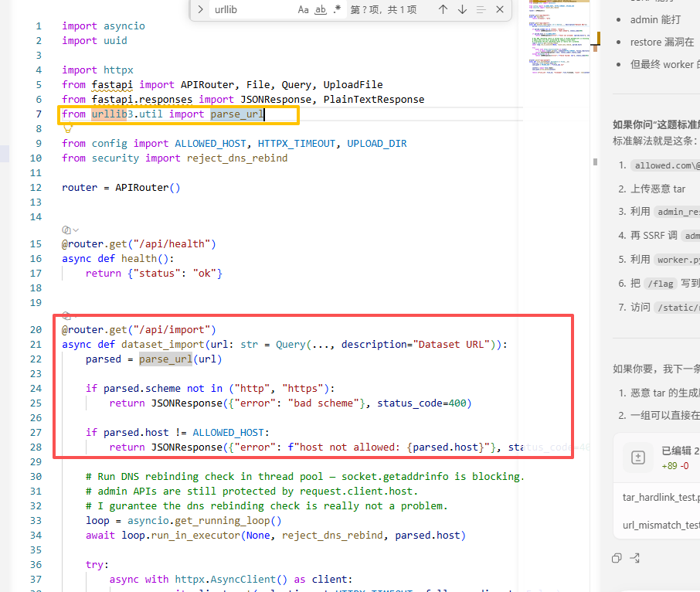Screen dimensions: 700x592
Task: Copy the chat response
Action: coord(617,558)
